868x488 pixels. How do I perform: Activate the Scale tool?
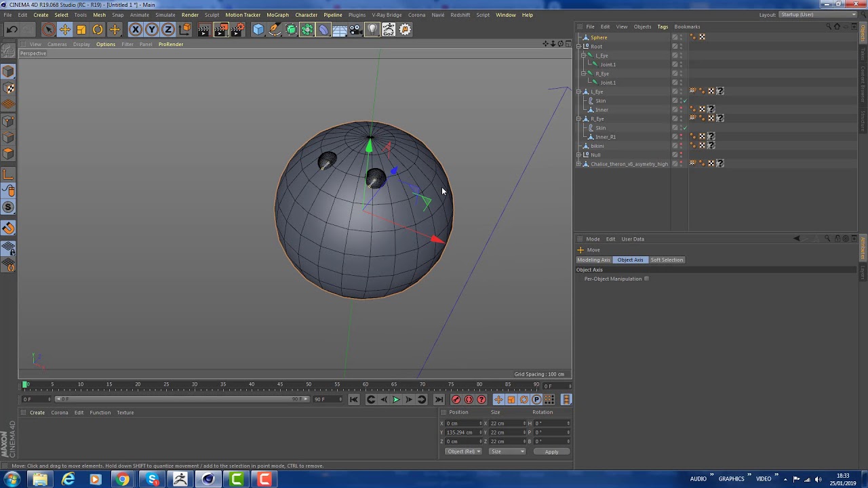point(81,29)
